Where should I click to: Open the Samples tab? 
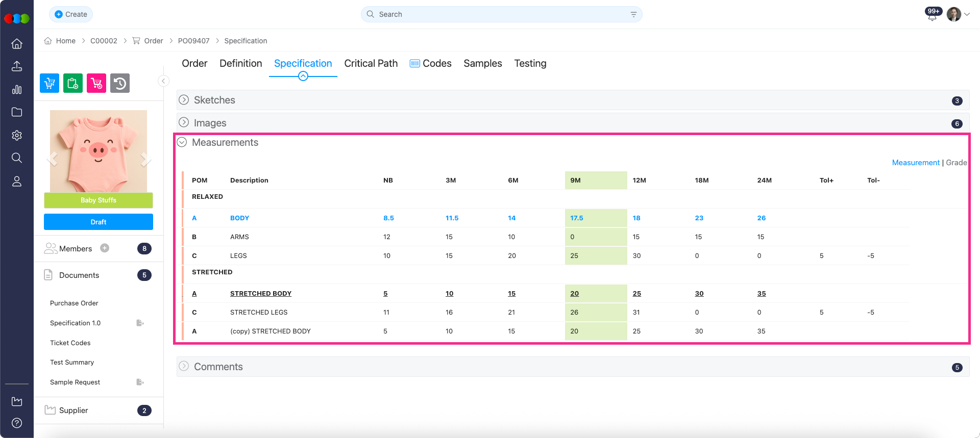coord(482,63)
